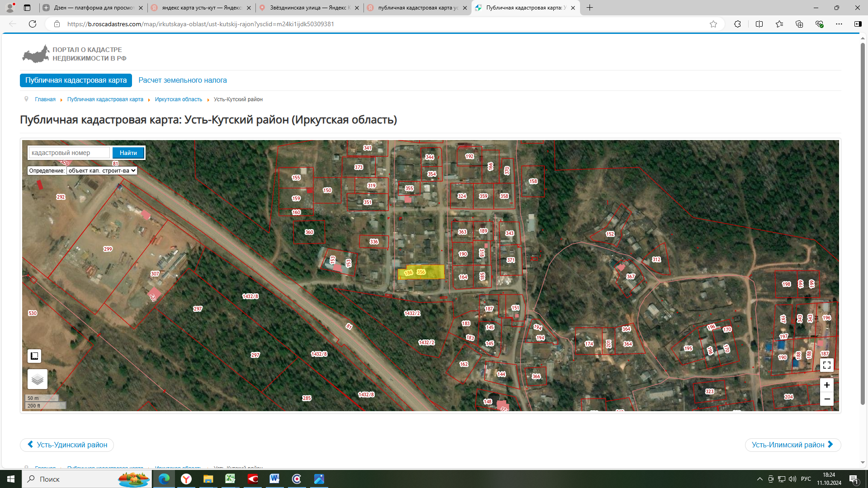Switch to 'публичная кадастровая карта' Yandex tab

[x=416, y=8]
